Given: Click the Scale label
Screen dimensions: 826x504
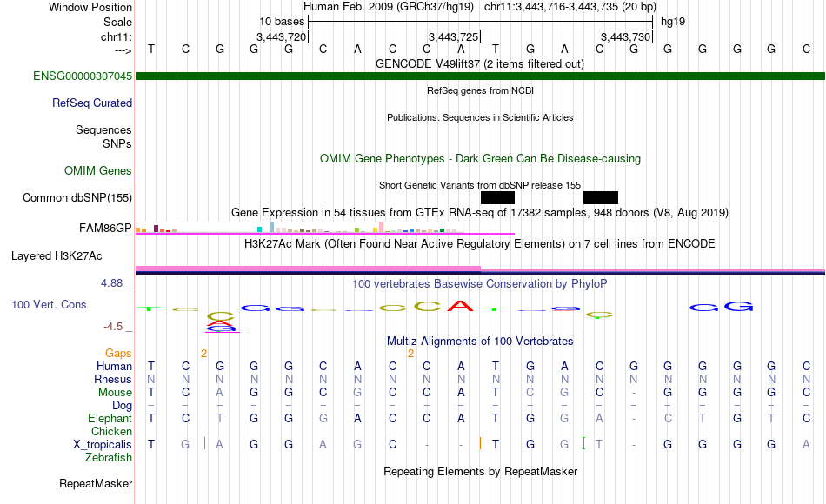Looking at the screenshot, I should (117, 22).
